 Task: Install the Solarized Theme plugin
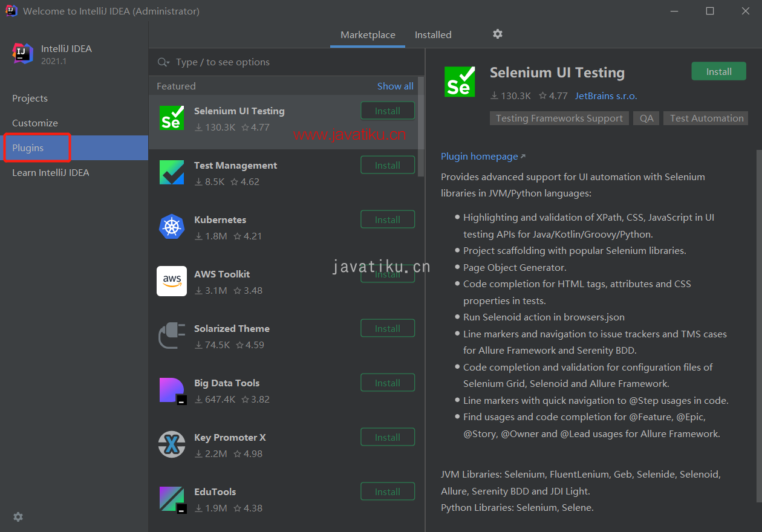click(x=388, y=328)
